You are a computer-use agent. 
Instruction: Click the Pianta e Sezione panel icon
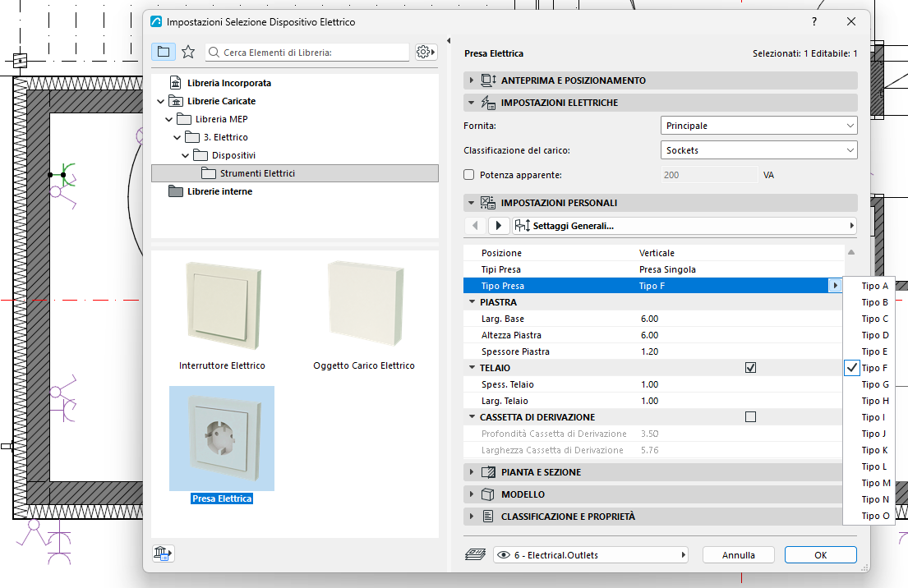[488, 472]
